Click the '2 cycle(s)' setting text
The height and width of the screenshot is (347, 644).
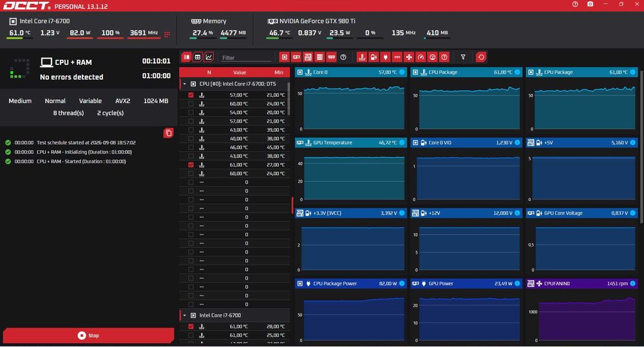111,113
